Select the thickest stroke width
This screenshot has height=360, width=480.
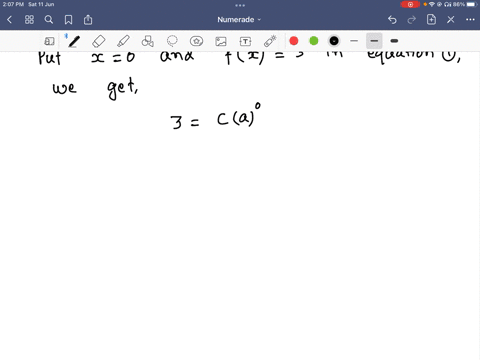coord(394,41)
